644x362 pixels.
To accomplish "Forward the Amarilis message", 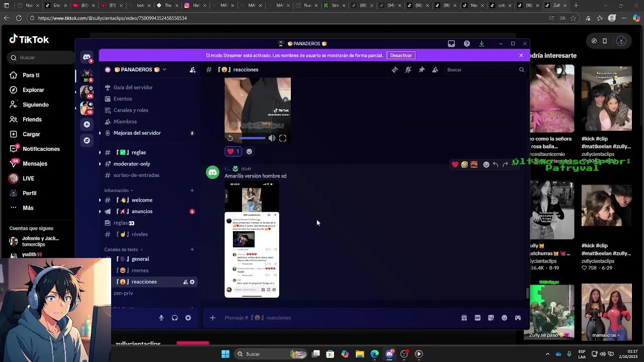I will coord(505,164).
